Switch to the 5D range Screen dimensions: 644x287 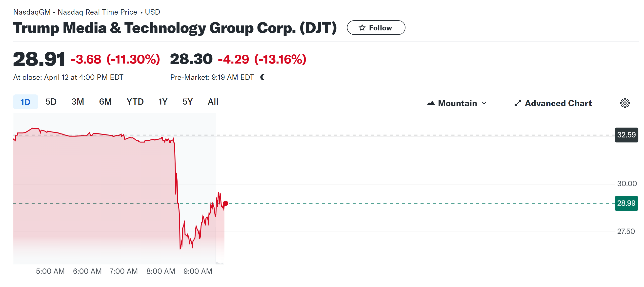(x=51, y=102)
